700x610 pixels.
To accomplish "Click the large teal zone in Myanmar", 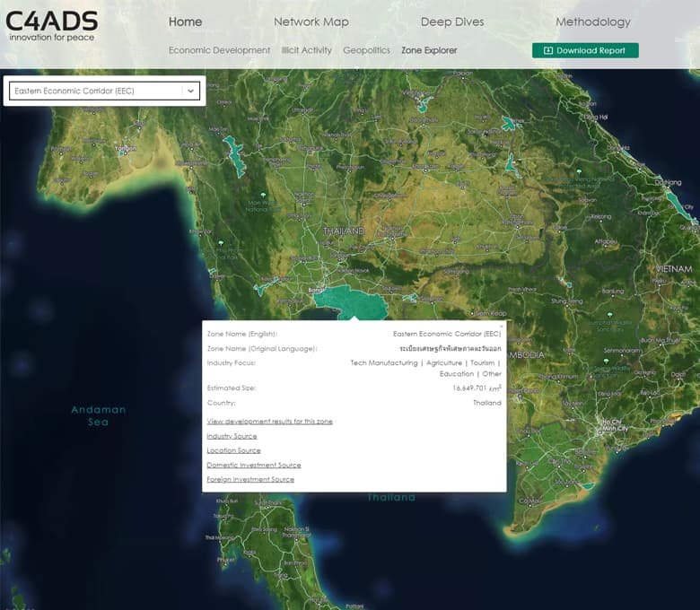I will [x=236, y=158].
